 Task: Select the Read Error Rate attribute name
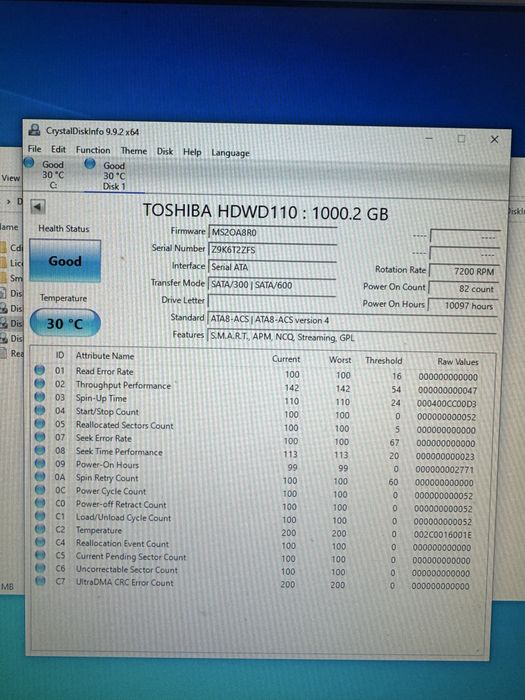(x=104, y=371)
